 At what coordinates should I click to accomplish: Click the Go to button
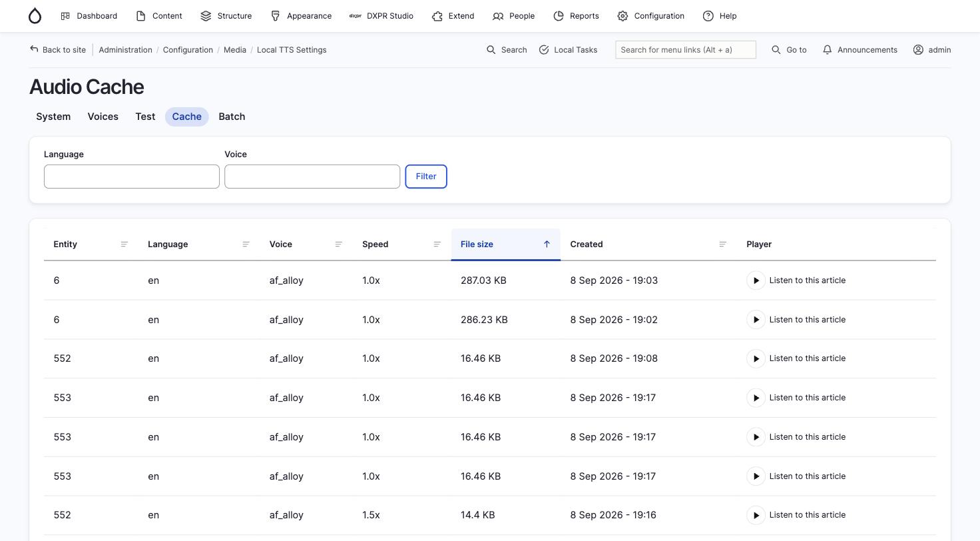tap(789, 50)
